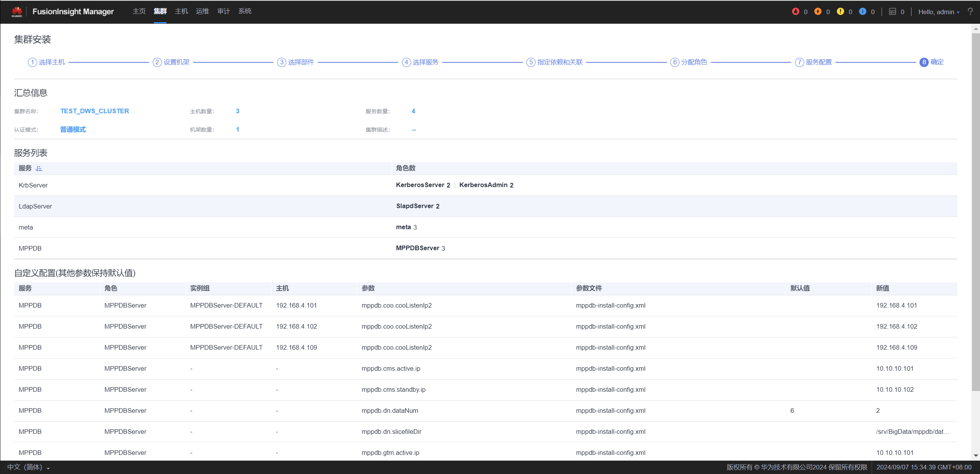Go to step 7 circle 服务配置
The height and width of the screenshot is (474, 980).
[799, 62]
